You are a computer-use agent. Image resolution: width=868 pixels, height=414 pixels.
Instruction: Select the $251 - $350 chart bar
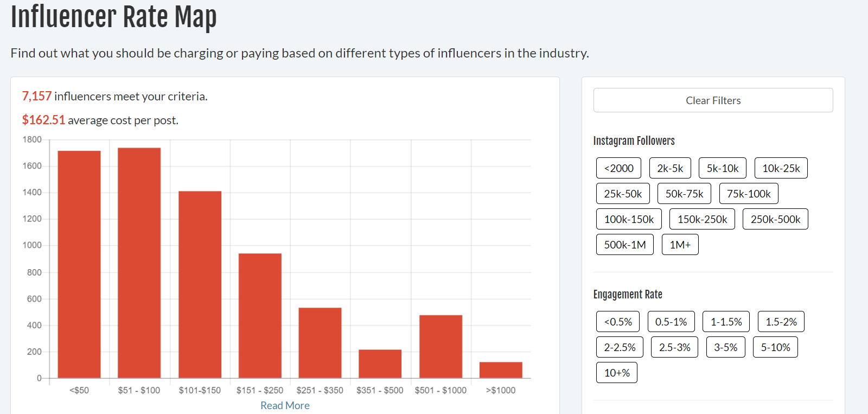320,343
